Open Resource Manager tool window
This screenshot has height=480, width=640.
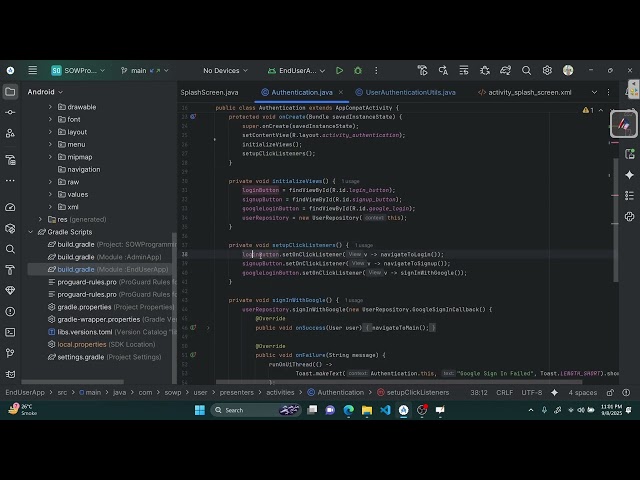[x=10, y=133]
